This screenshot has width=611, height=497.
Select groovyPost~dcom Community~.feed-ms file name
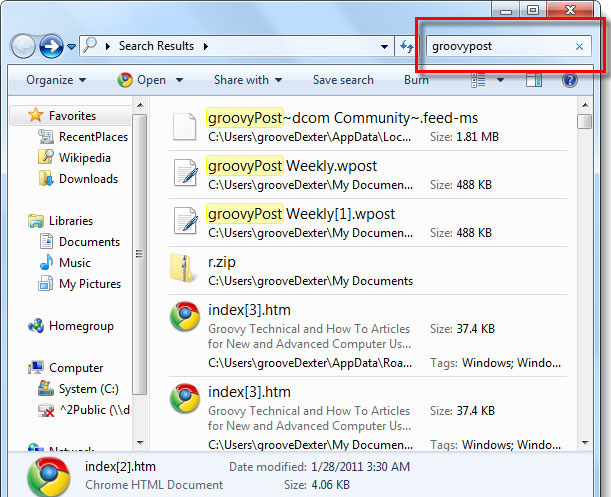tap(343, 118)
